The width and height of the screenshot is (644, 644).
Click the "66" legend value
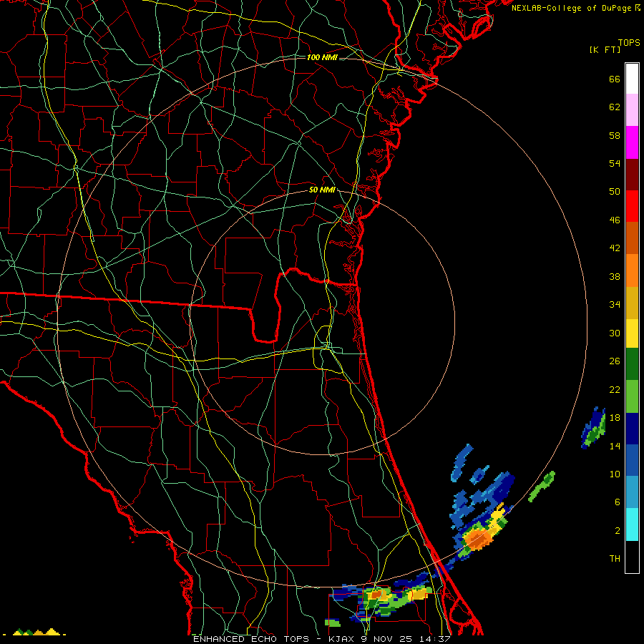(615, 79)
